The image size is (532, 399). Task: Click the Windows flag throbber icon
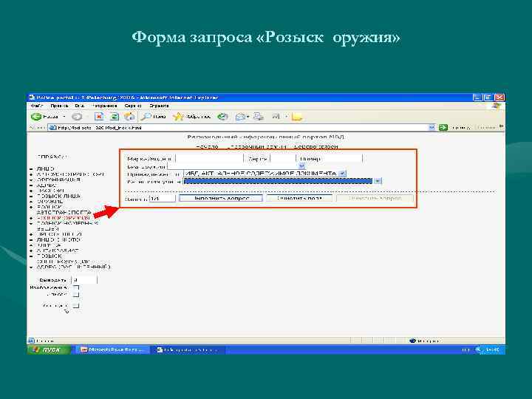tap(497, 106)
